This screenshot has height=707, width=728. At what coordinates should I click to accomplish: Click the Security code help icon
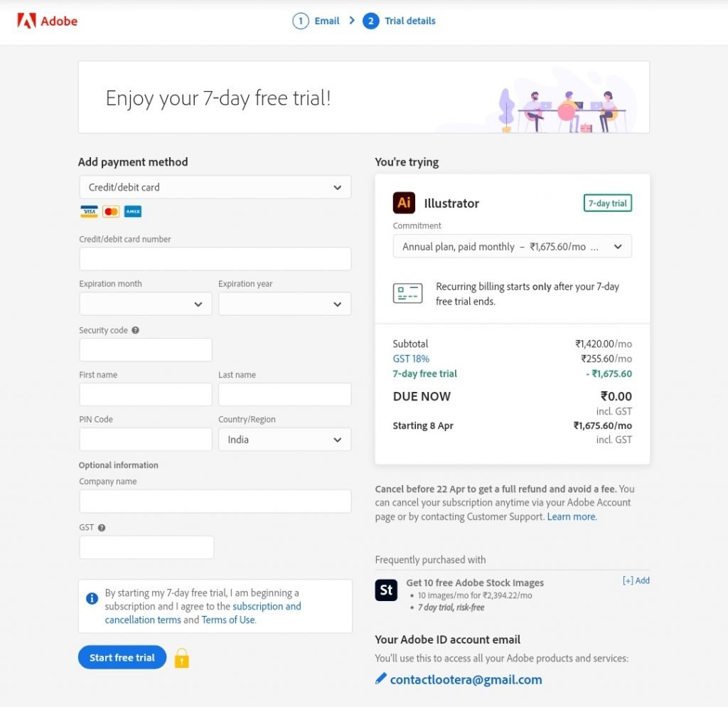pos(135,330)
